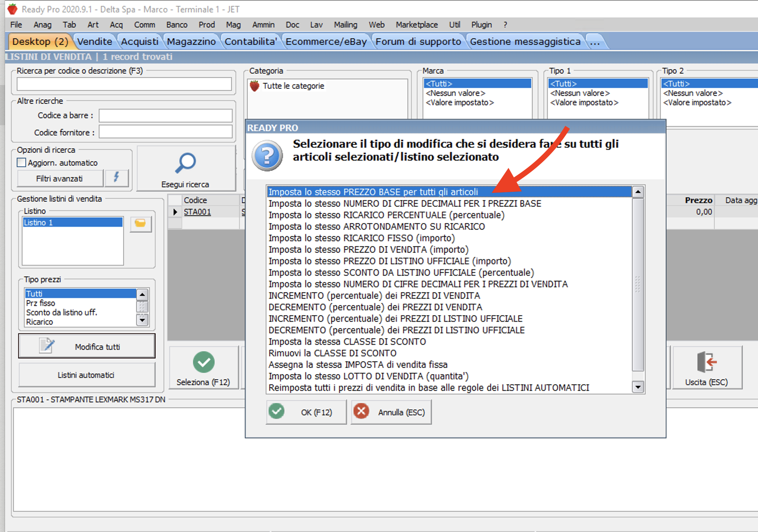Click STA001 code link in table
Viewport: 758px width, 532px height.
pyautogui.click(x=197, y=212)
